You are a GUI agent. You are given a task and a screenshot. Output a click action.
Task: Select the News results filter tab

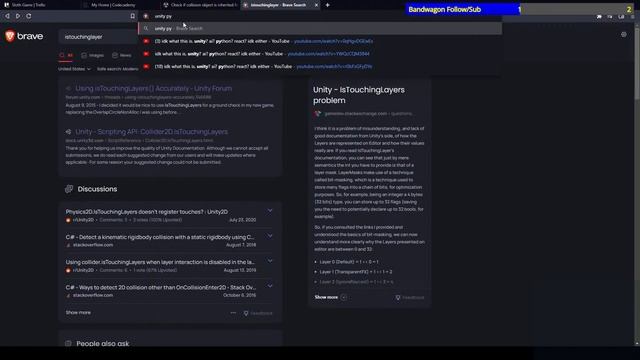tap(122, 56)
